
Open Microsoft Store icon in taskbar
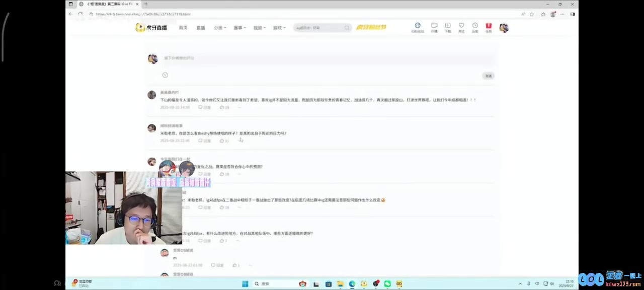tap(328, 284)
